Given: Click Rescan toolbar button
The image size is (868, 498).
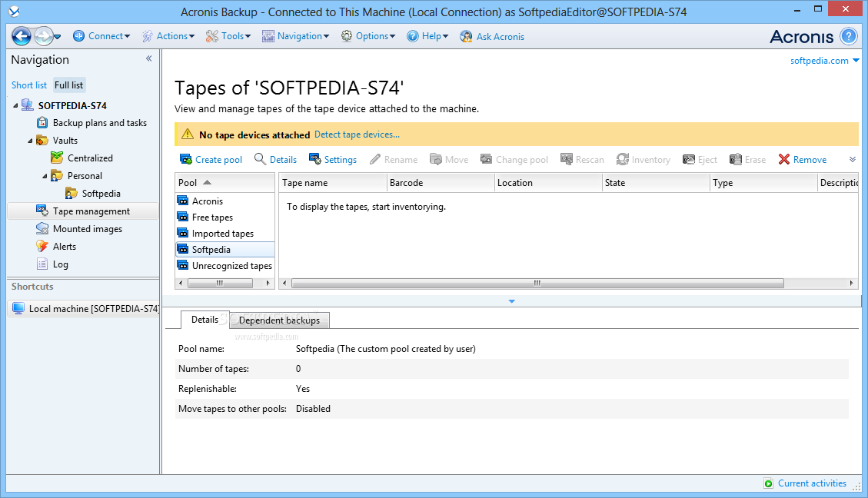Looking at the screenshot, I should click(582, 159).
